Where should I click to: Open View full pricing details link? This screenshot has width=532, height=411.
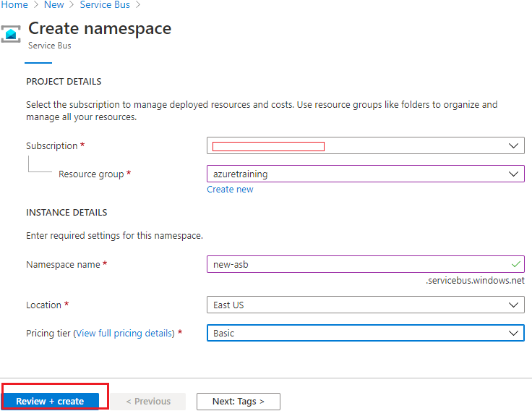coord(125,334)
